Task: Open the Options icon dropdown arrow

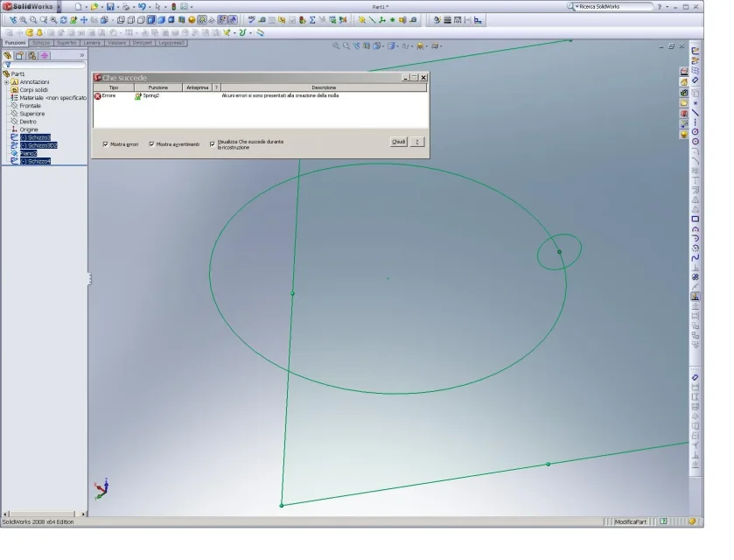Action: (192, 7)
